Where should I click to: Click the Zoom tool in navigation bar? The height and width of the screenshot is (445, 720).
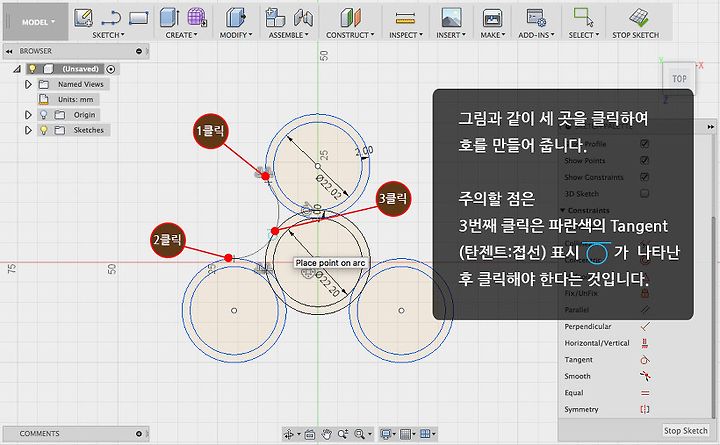pos(343,434)
